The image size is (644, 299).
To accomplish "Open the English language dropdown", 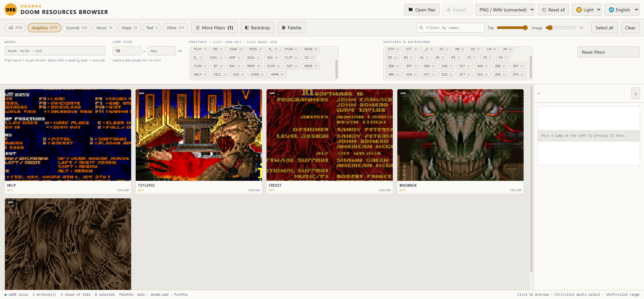I will [622, 10].
